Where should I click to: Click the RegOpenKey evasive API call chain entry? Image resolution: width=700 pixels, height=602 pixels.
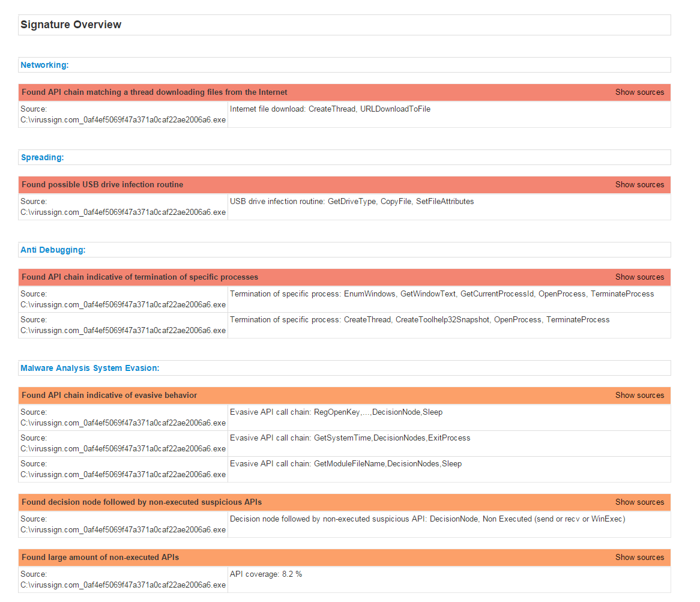(336, 412)
